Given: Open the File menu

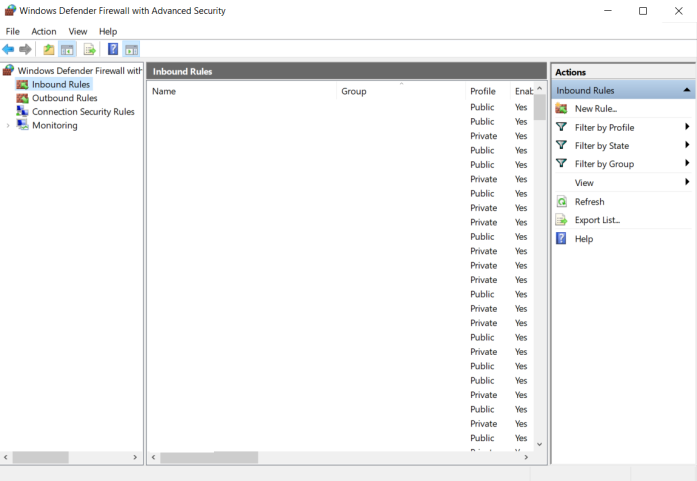Looking at the screenshot, I should (x=12, y=32).
